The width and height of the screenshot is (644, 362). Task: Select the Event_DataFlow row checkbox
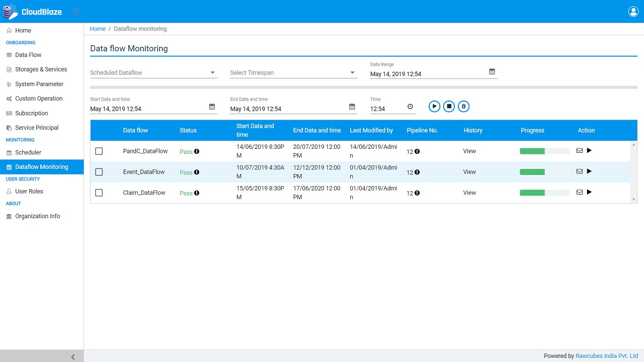[99, 172]
